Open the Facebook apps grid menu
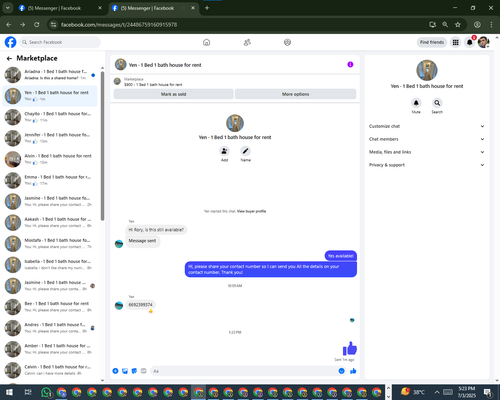This screenshot has height=400, width=500. [x=455, y=42]
